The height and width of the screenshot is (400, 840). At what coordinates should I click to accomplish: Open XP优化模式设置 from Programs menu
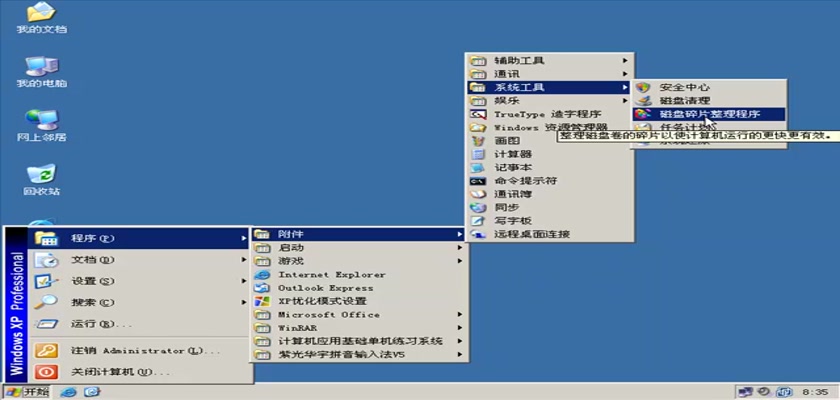[359, 301]
